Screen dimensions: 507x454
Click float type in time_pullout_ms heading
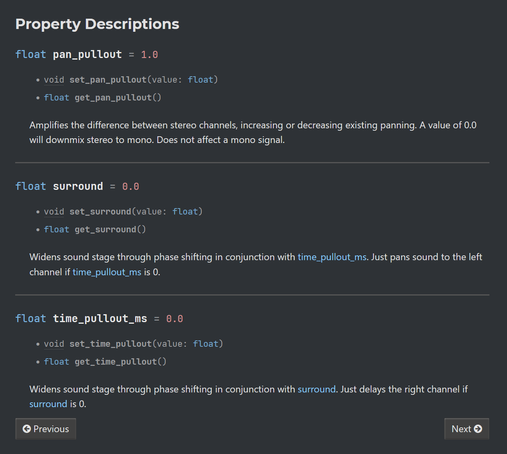(x=31, y=318)
